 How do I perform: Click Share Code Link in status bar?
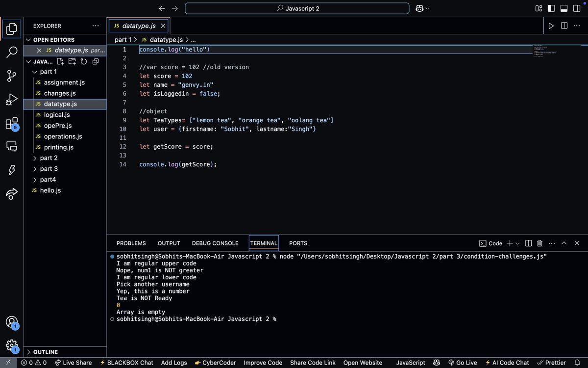(x=313, y=363)
